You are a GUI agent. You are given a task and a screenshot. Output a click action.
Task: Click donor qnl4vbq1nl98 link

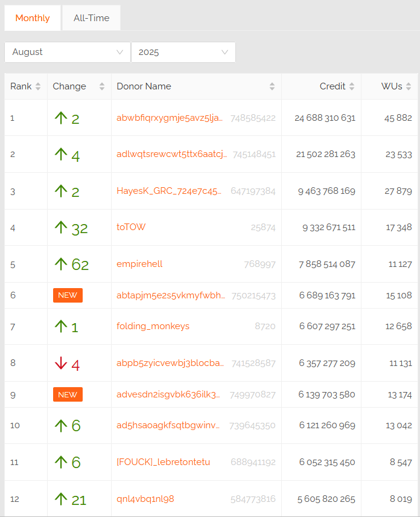tap(145, 499)
